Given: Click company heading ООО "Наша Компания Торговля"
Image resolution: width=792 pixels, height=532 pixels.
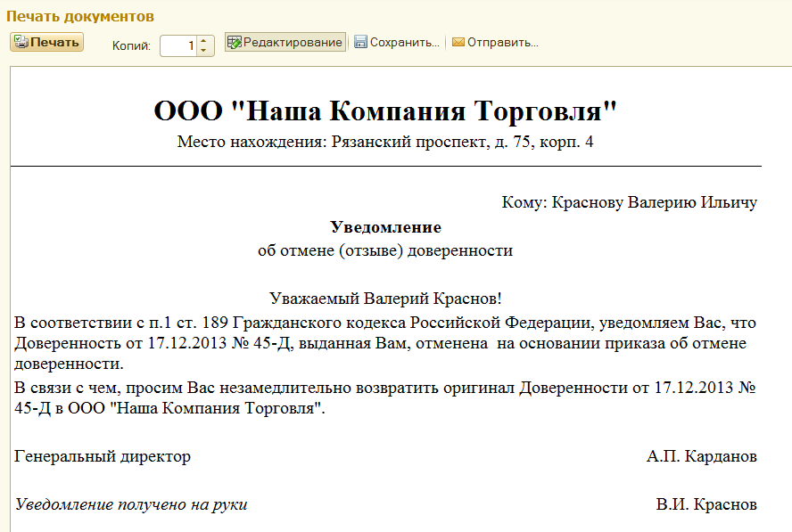Looking at the screenshot, I should click(x=385, y=110).
